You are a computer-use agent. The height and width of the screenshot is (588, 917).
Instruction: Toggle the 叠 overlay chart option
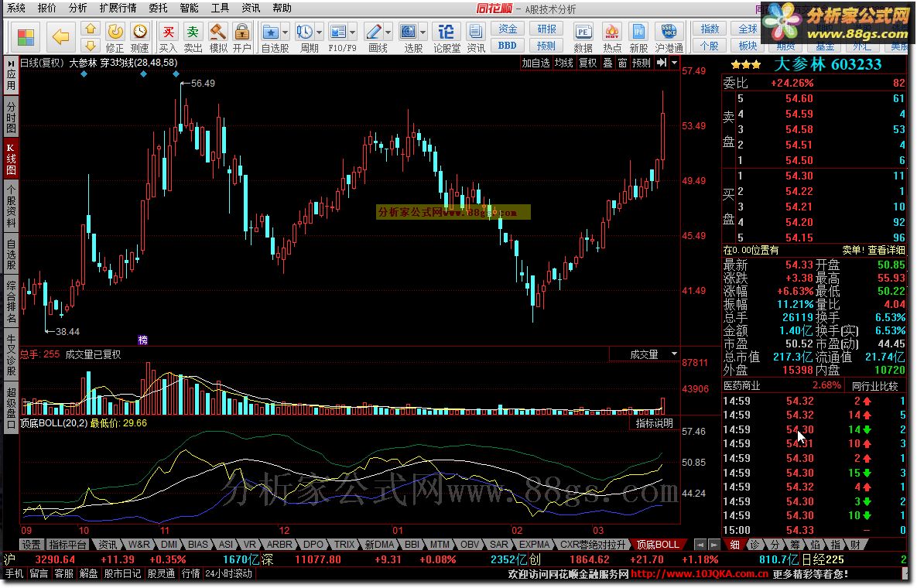click(607, 63)
